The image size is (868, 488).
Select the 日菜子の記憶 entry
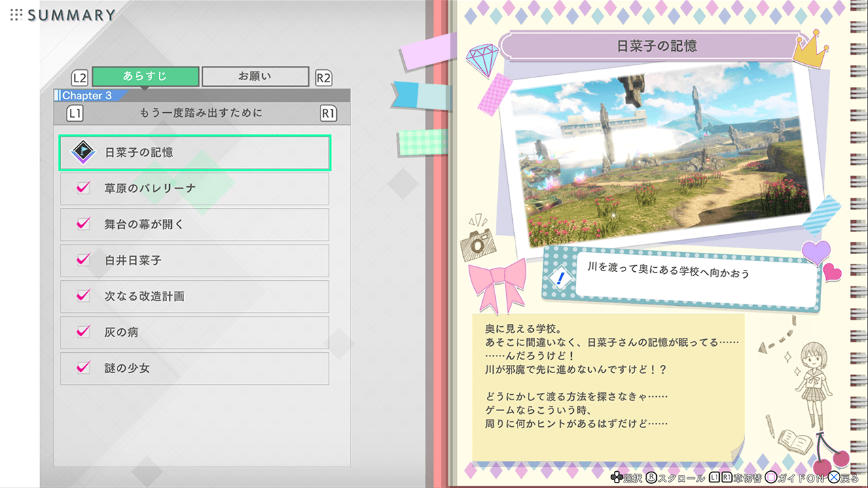pos(195,153)
